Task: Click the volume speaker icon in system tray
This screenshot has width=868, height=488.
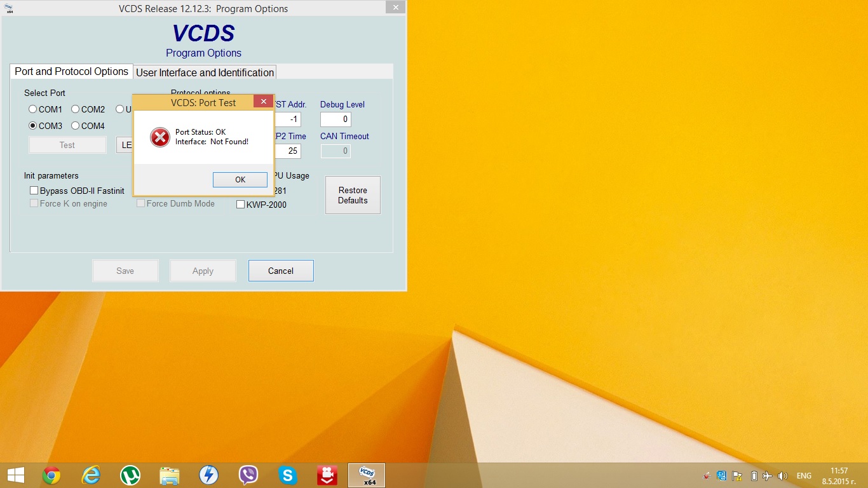Action: click(x=783, y=476)
